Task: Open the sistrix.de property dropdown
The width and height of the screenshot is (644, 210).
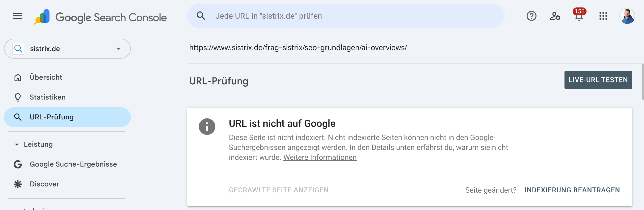Action: (67, 48)
